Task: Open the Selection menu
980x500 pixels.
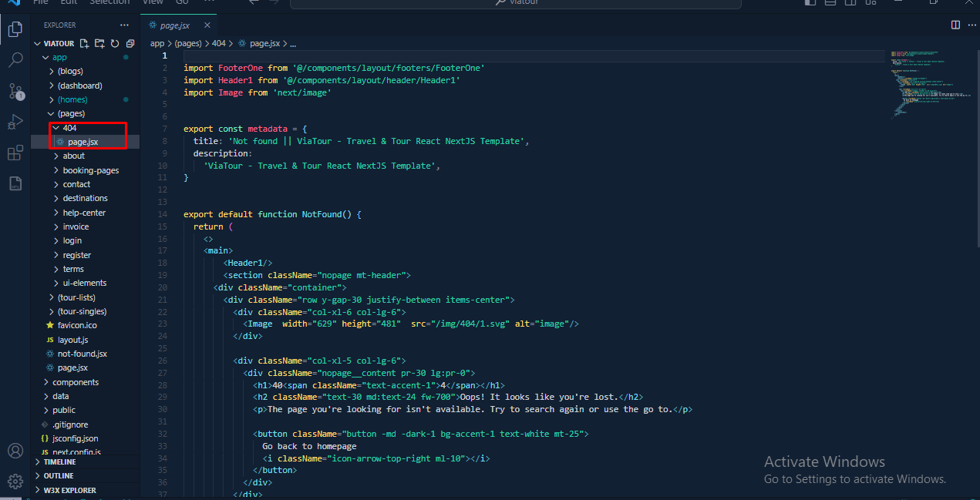Action: coord(109,2)
